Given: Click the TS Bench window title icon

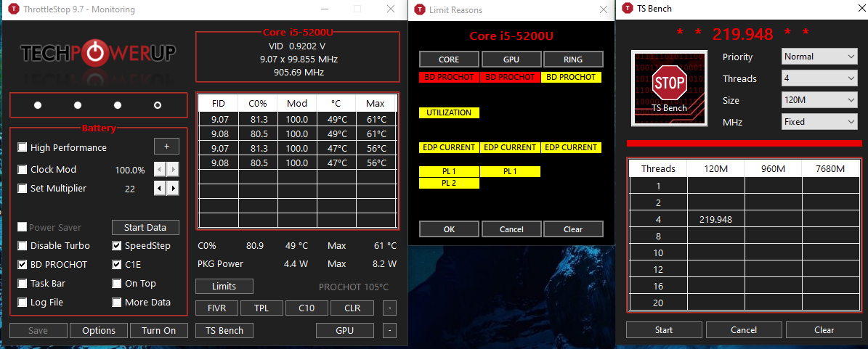Looking at the screenshot, I should (627, 8).
